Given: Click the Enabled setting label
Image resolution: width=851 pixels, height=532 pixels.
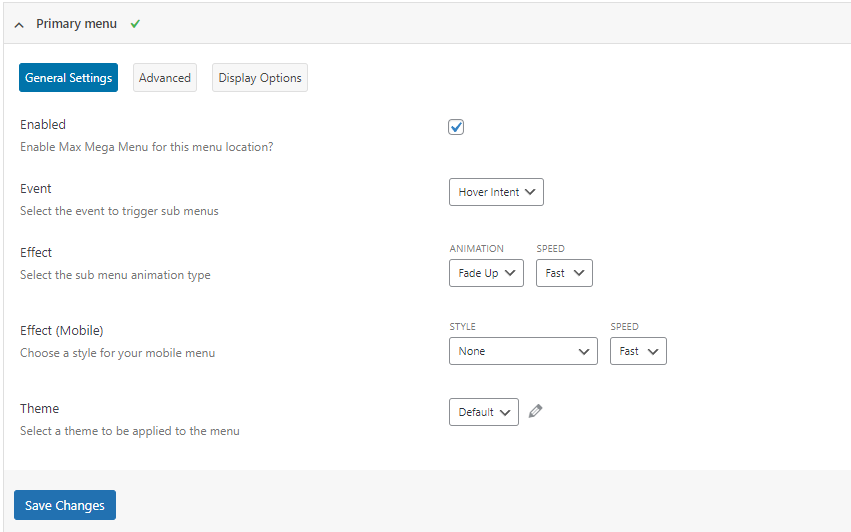Looking at the screenshot, I should [x=43, y=125].
